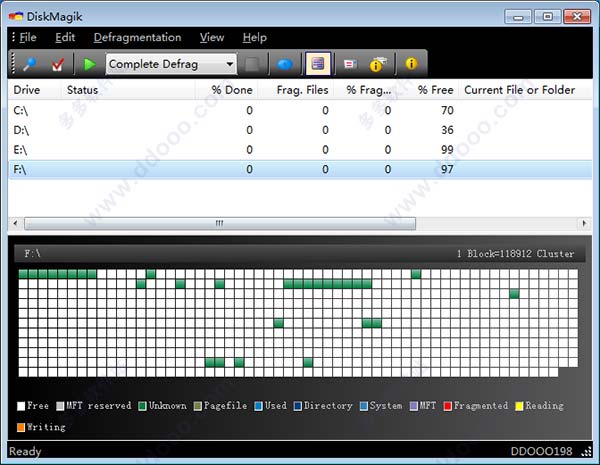The width and height of the screenshot is (600, 465).
Task: Open the View menu
Action: (212, 38)
